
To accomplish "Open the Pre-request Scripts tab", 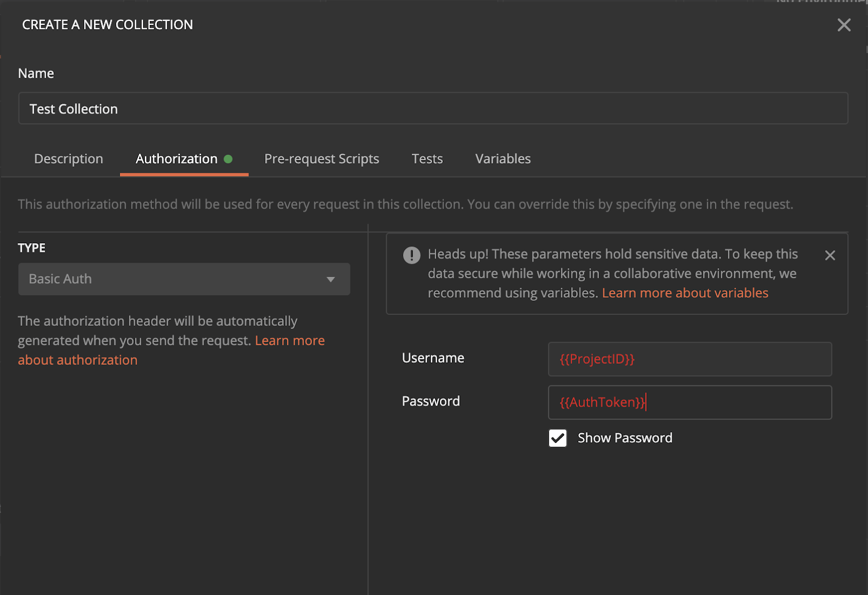I will pos(321,159).
